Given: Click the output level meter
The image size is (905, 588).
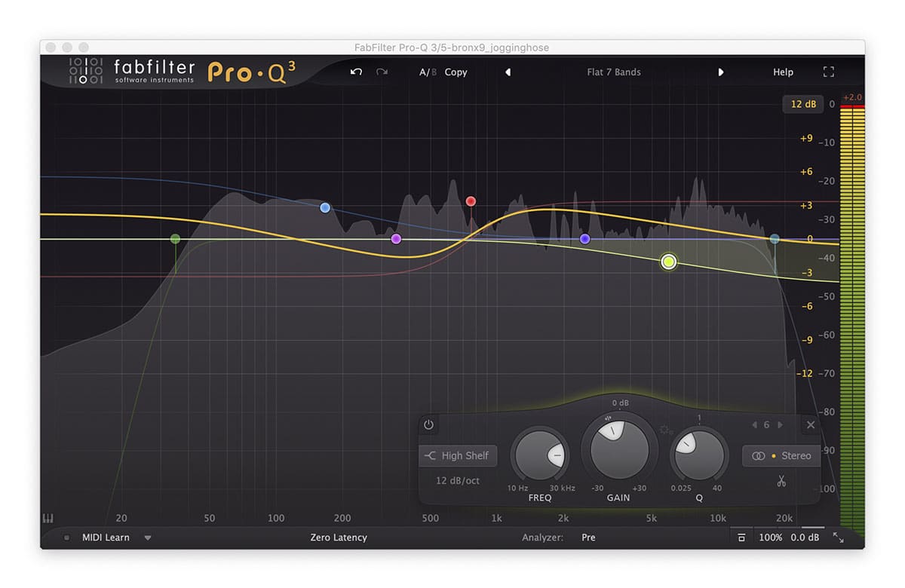Looking at the screenshot, I should (851, 320).
